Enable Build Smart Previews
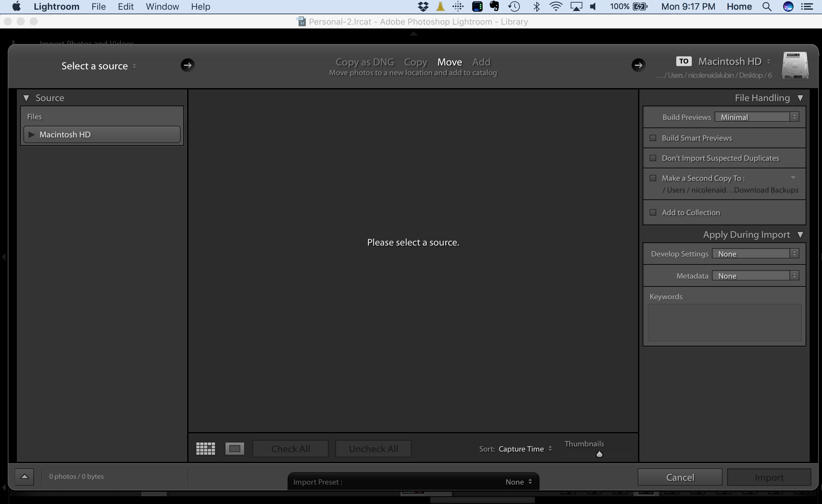This screenshot has height=504, width=822. pyautogui.click(x=653, y=138)
